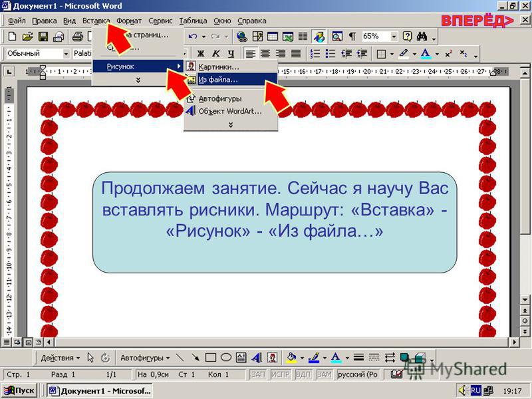This screenshot has height=399, width=532.
Task: Align text to the left
Action: click(x=251, y=54)
